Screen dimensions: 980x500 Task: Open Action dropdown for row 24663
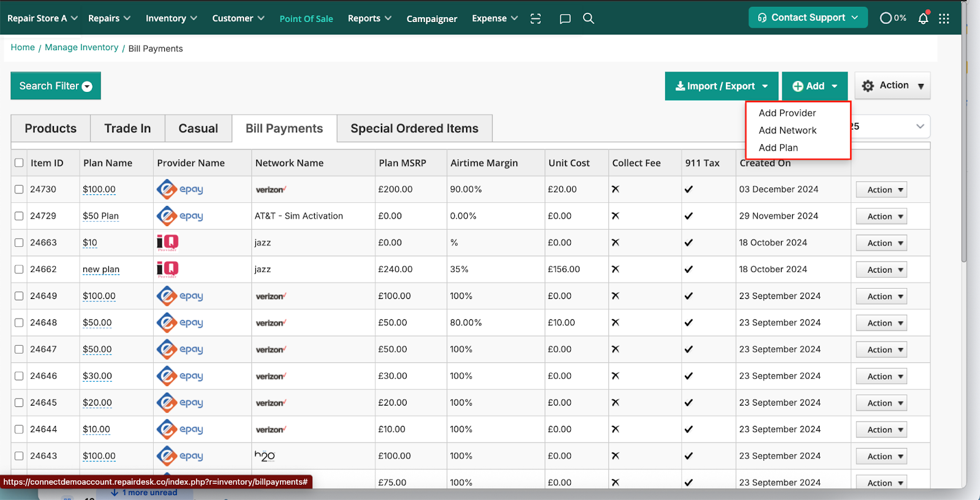pyautogui.click(x=881, y=243)
